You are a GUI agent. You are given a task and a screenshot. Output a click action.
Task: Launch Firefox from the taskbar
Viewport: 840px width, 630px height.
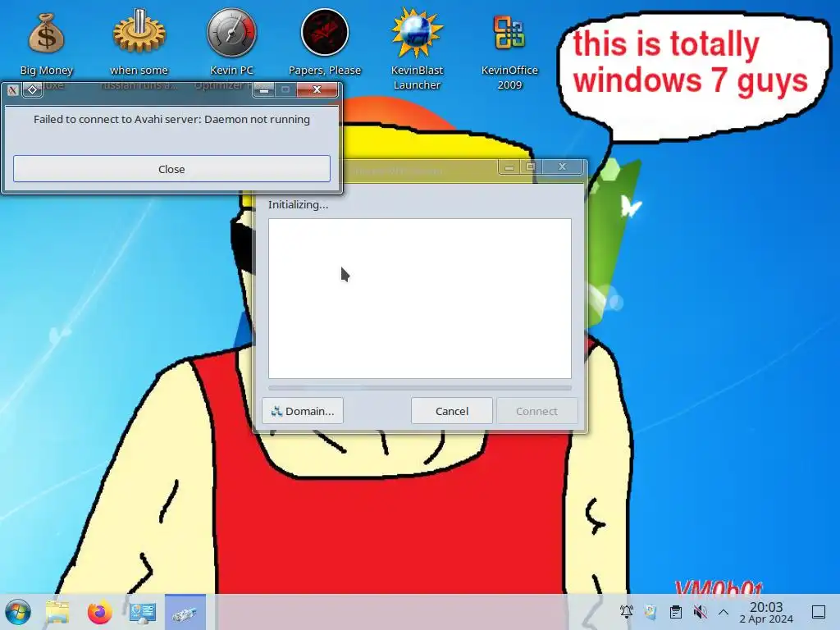(99, 612)
